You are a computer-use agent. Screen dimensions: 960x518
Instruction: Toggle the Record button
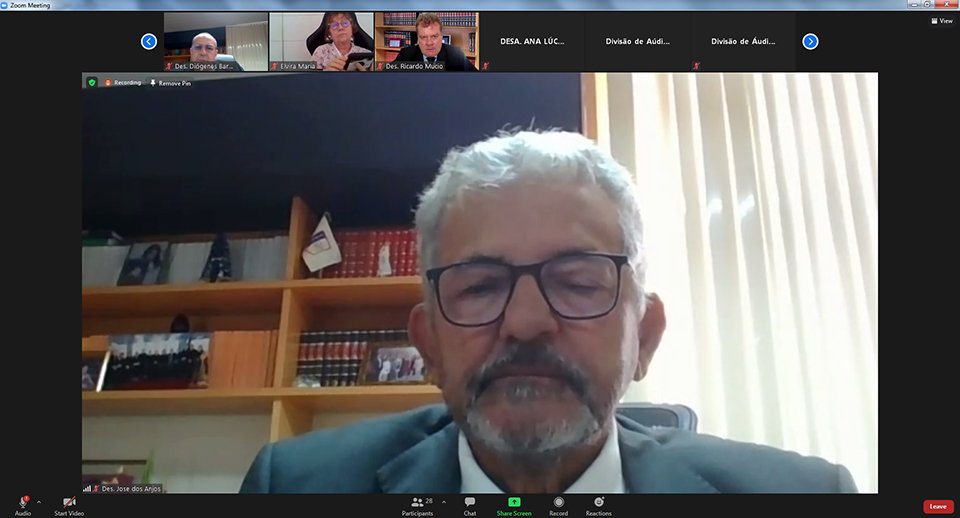(x=558, y=505)
